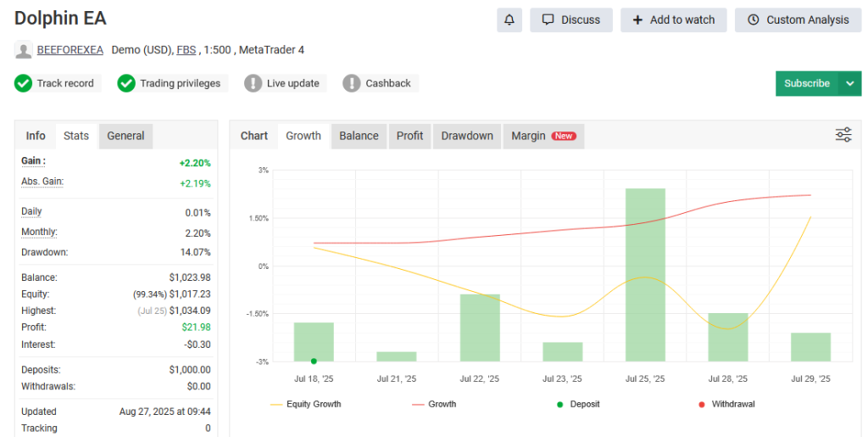The width and height of the screenshot is (868, 437).
Task: Toggle Withdrawal markers in legend
Action: 726,404
